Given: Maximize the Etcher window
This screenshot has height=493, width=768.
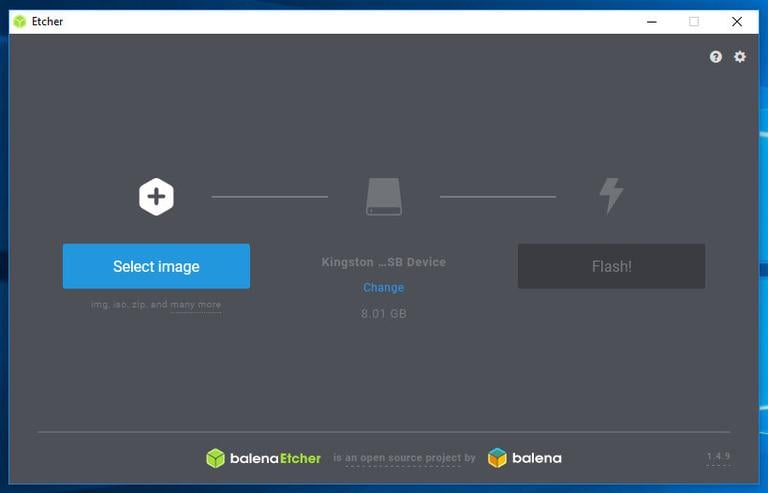Looking at the screenshot, I should coord(694,21).
